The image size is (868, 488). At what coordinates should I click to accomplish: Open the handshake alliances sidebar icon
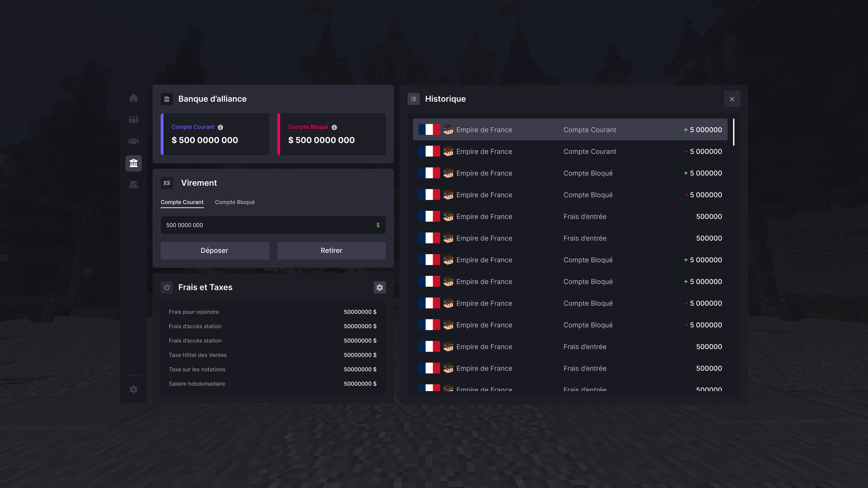(x=133, y=141)
